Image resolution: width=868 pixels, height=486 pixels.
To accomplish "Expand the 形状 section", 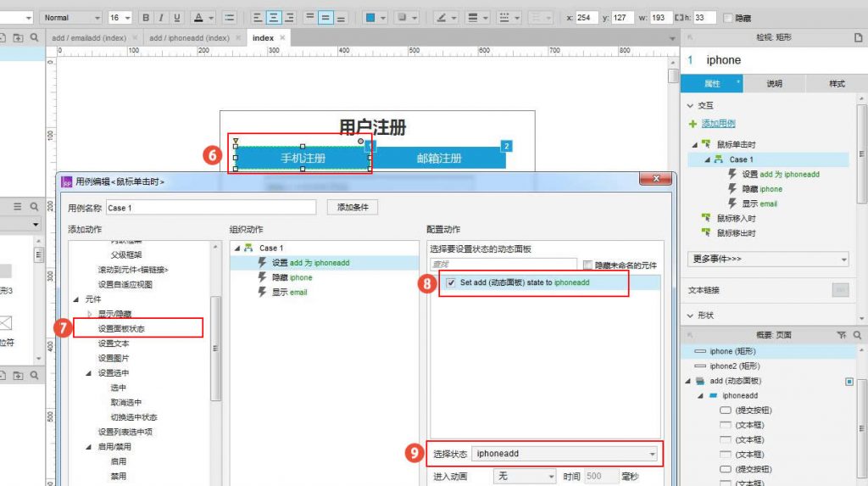I will 690,316.
